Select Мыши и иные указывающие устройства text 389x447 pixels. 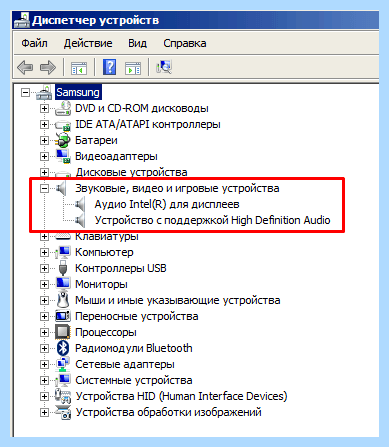coord(178,300)
